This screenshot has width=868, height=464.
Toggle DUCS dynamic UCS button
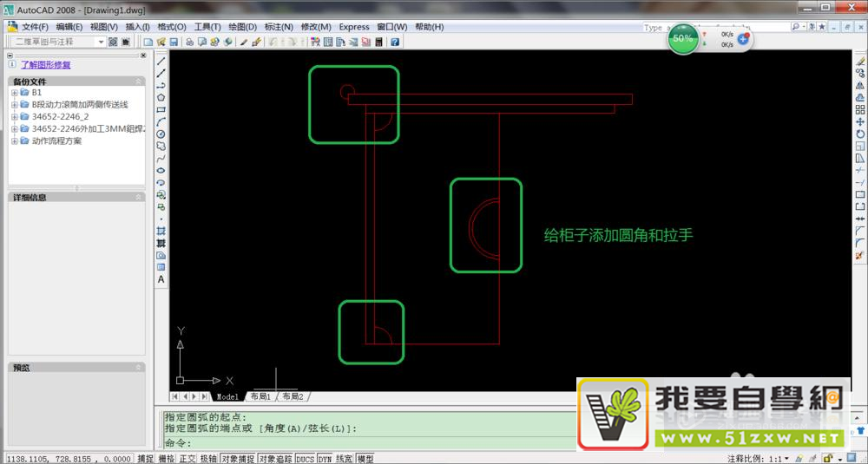pyautogui.click(x=305, y=459)
